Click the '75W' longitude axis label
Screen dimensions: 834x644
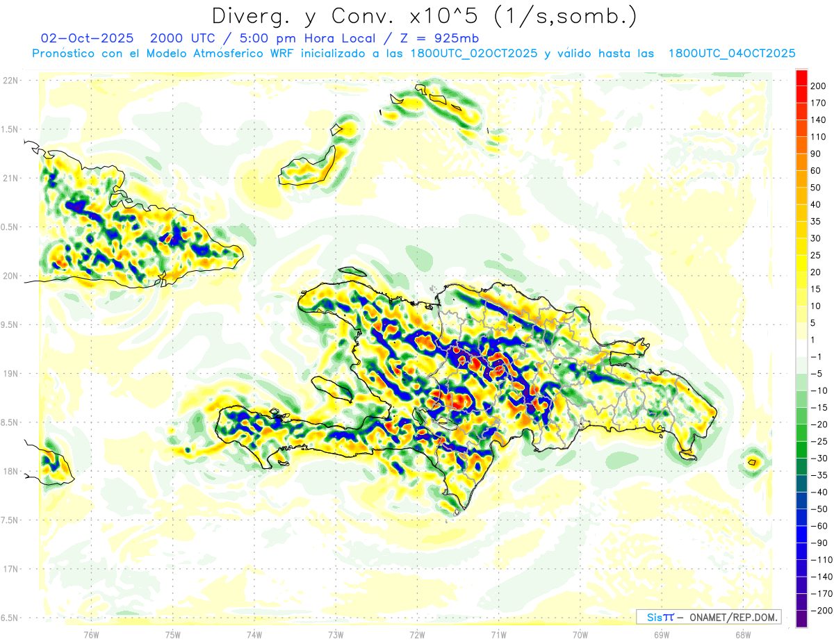[172, 634]
